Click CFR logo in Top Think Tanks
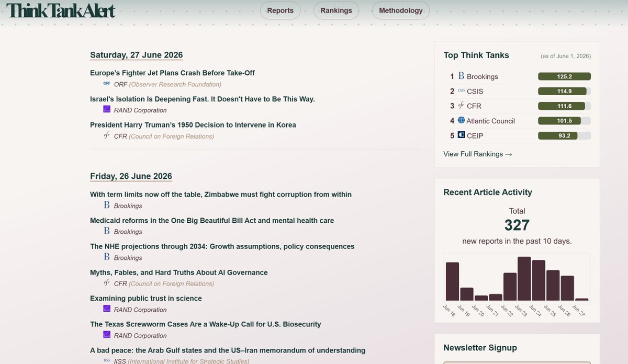Viewport: 628px width, 364px height. coord(461,106)
